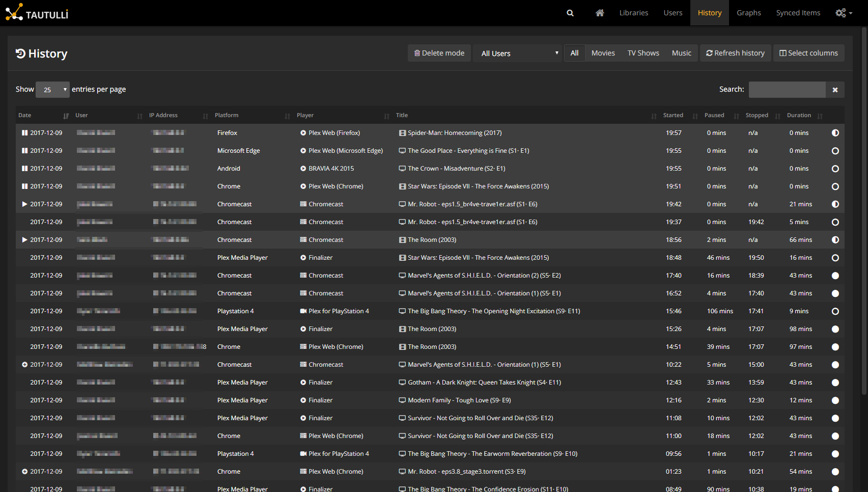868x492 pixels.
Task: Select the TV Shows filter tab
Action: pyautogui.click(x=643, y=53)
